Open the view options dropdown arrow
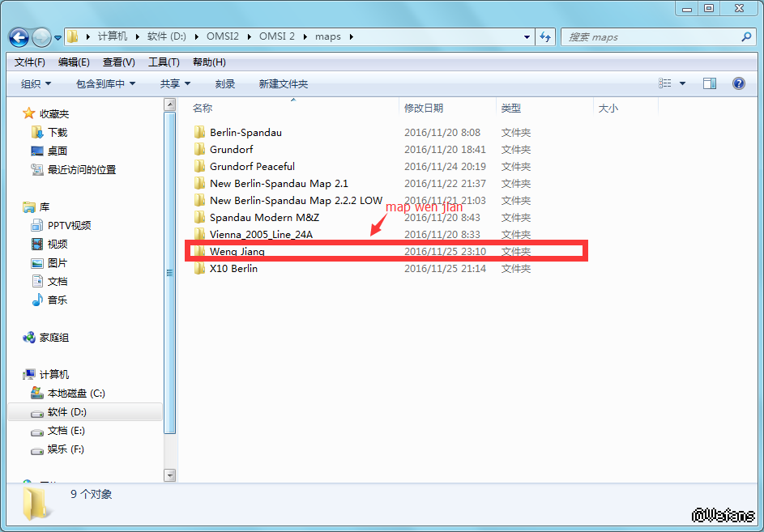 [683, 83]
